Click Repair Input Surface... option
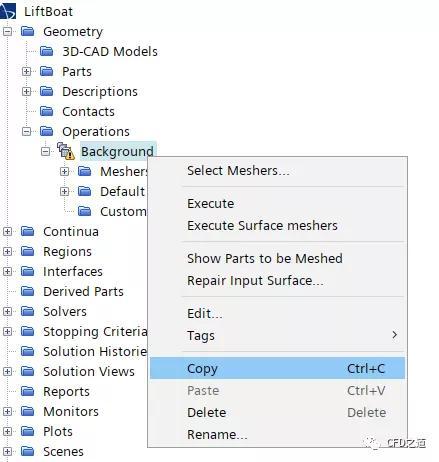The image size is (439, 462). (x=255, y=281)
